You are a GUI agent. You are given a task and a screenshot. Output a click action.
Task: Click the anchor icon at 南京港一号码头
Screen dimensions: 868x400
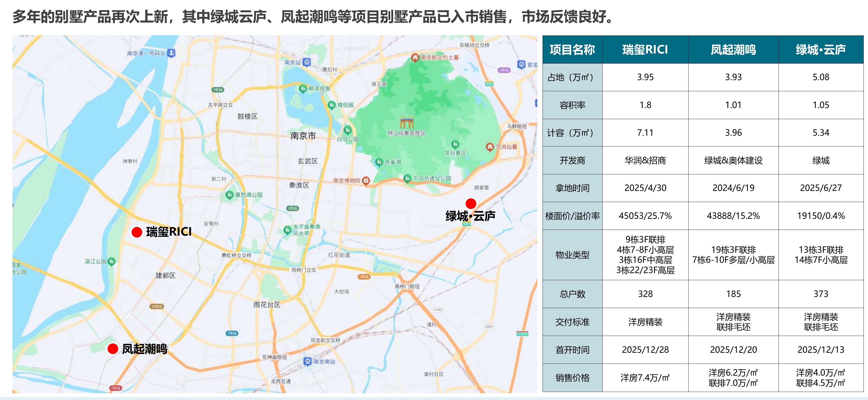(x=171, y=53)
